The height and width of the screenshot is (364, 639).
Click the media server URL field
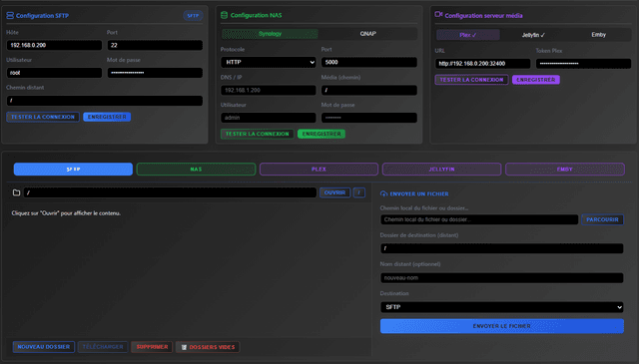[x=482, y=64]
